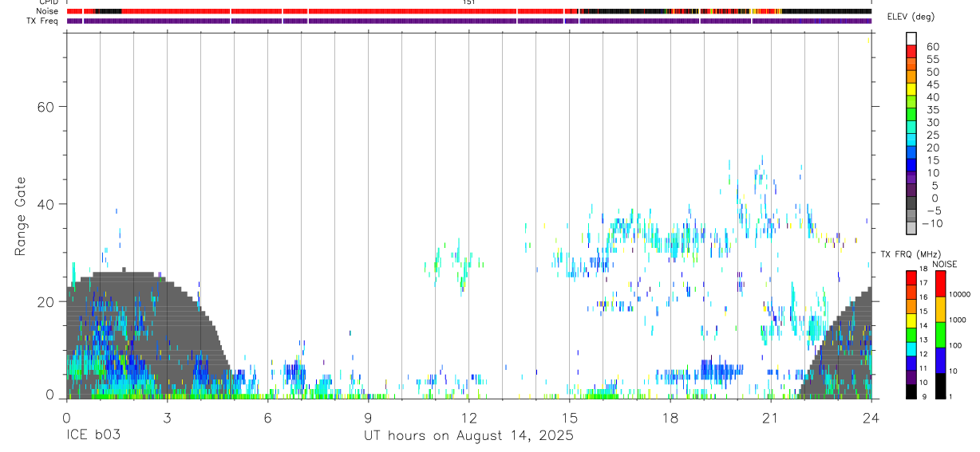
Task: Click the x-axis tick label 24
Action: [x=871, y=418]
